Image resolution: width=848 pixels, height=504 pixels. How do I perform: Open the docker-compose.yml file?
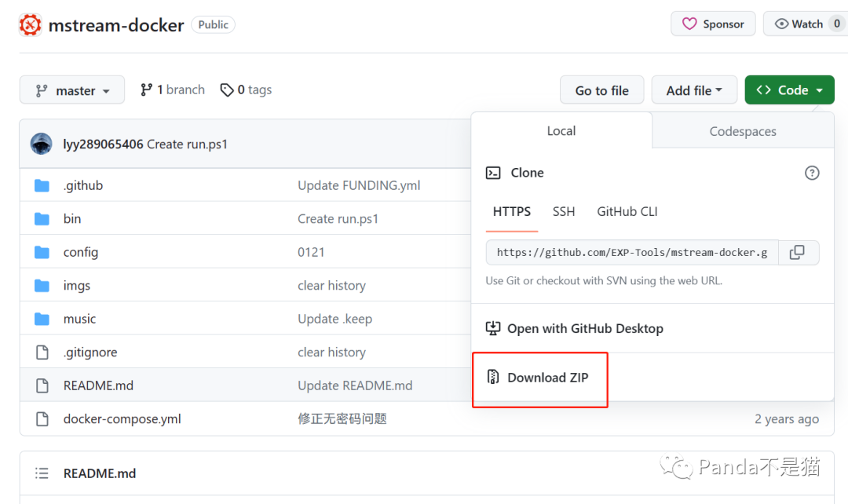click(x=122, y=419)
